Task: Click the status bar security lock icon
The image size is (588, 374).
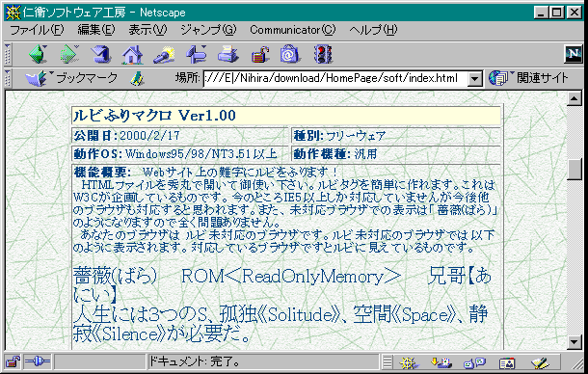Action: coord(13,362)
